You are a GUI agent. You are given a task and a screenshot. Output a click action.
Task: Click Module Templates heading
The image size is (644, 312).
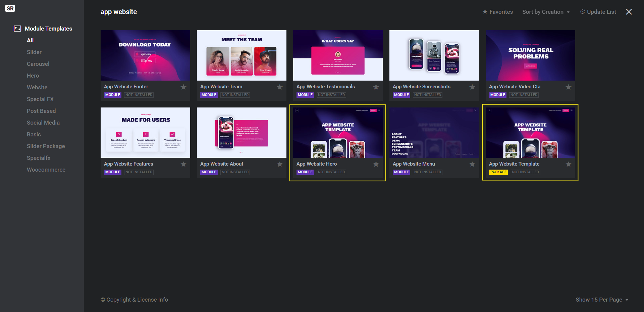[48, 29]
